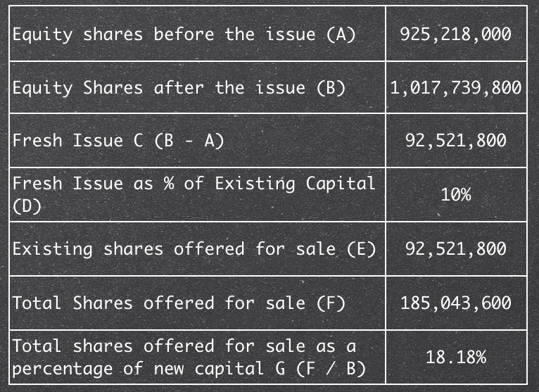Select the 10% value cell

(455, 195)
